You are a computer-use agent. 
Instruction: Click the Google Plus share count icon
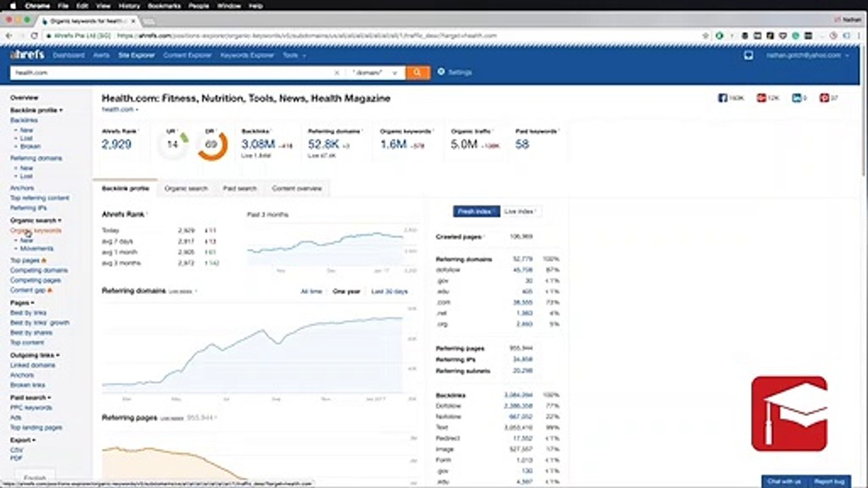[762, 98]
